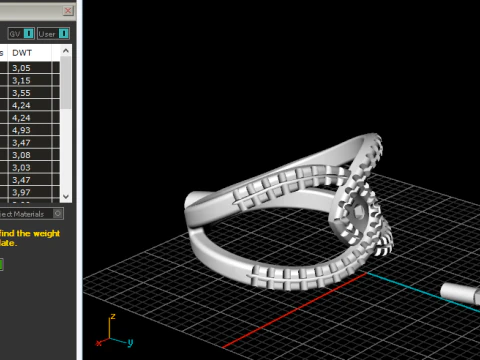The height and width of the screenshot is (360, 480).
Task: Select the 3,05 DWT cell
Action: coord(30,68)
